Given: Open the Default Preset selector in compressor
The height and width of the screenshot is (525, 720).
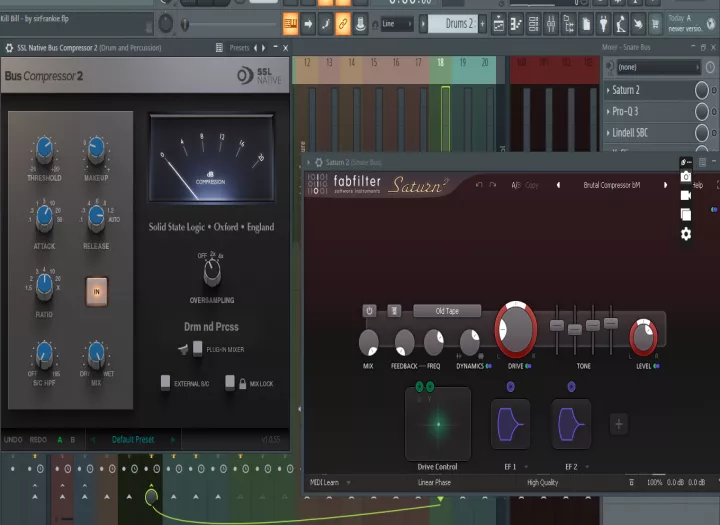Looking at the screenshot, I should coord(133,440).
